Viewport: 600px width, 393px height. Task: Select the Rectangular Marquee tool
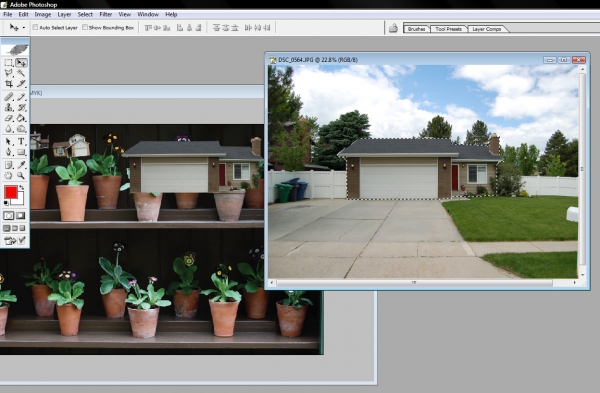tap(8, 62)
